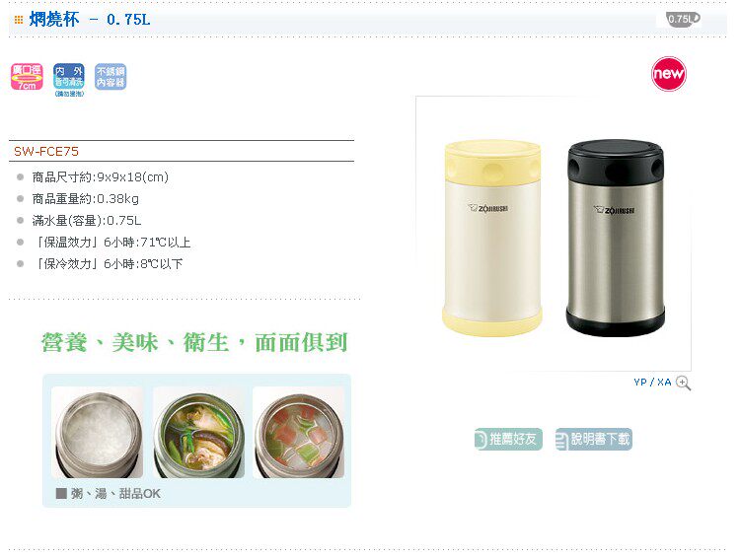Click the white porridge jar photo

click(x=98, y=432)
